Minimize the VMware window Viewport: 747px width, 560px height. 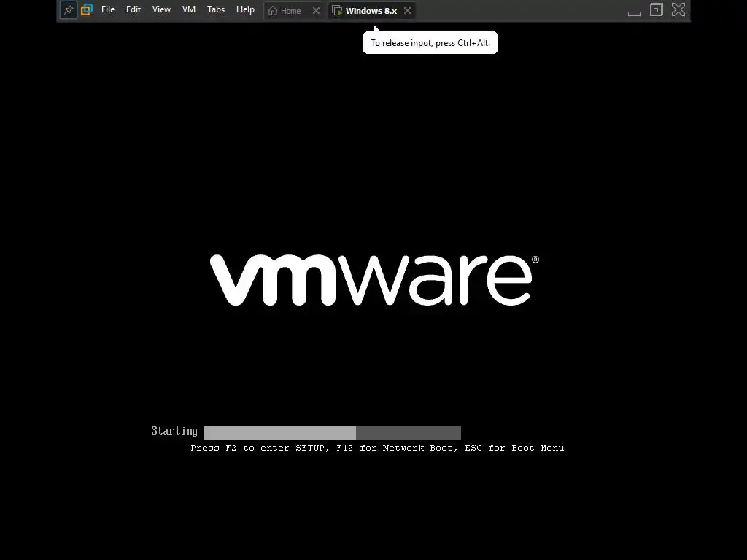pos(635,13)
